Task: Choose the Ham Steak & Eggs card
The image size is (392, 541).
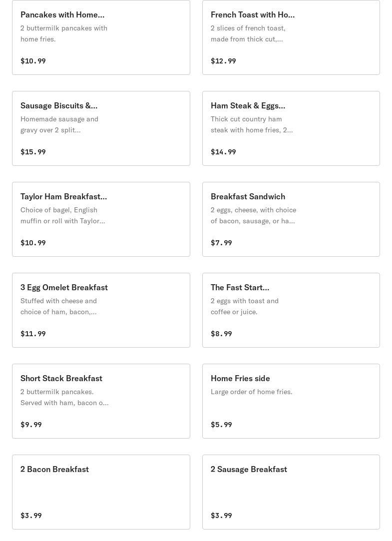Action: pyautogui.click(x=291, y=128)
